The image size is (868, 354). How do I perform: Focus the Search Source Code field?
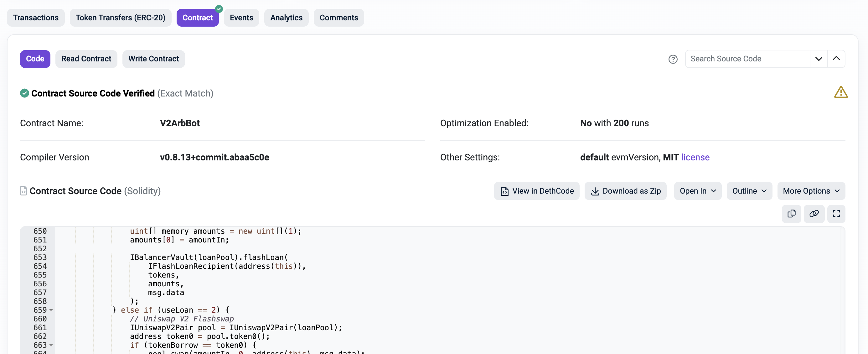click(747, 59)
